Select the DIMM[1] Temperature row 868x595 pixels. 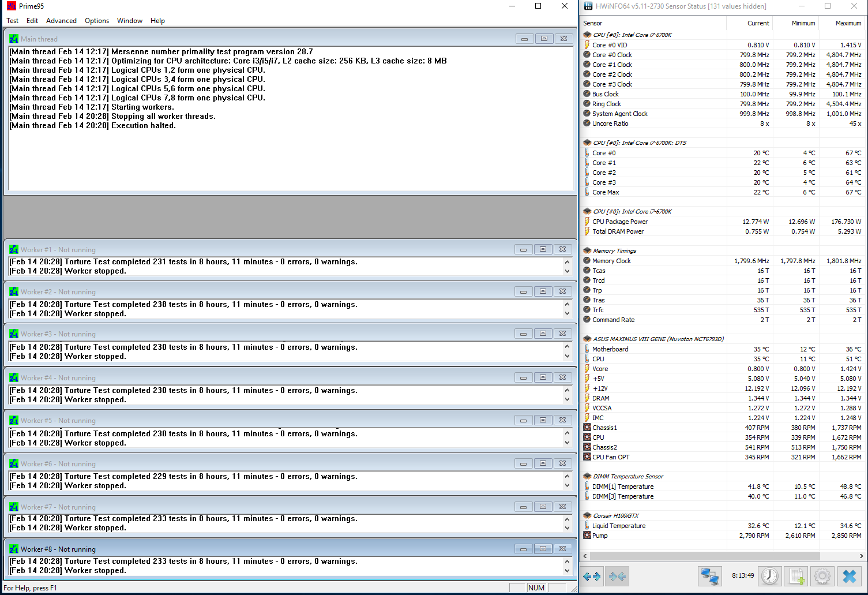coord(723,487)
